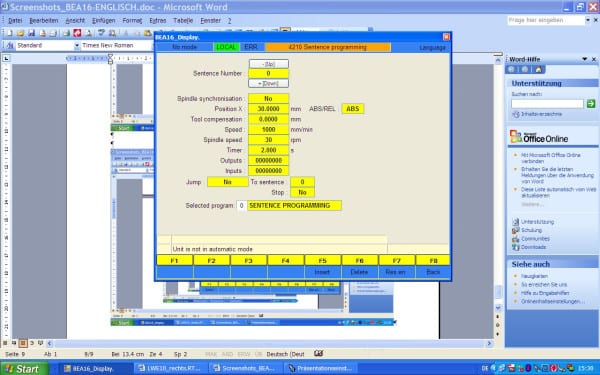Click the Suchen nach search field
The height and width of the screenshot is (375, 600).
(x=547, y=103)
